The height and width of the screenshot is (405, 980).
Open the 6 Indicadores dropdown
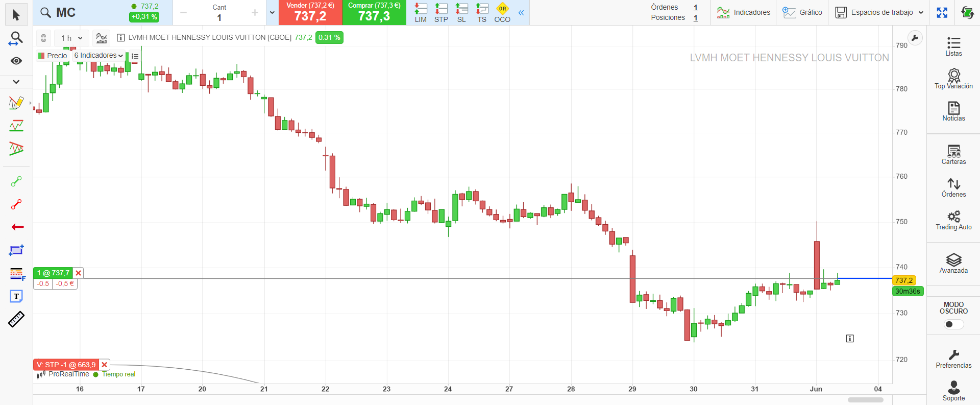click(99, 56)
